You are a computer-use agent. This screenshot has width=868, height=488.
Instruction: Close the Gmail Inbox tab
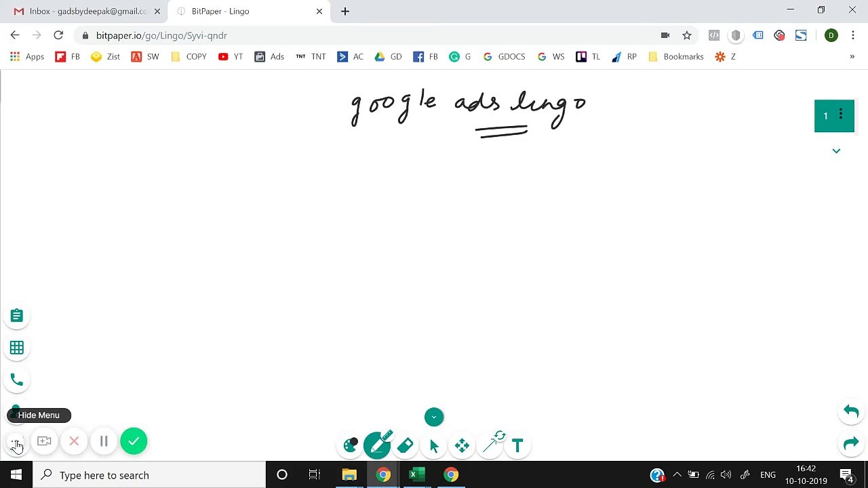157,11
